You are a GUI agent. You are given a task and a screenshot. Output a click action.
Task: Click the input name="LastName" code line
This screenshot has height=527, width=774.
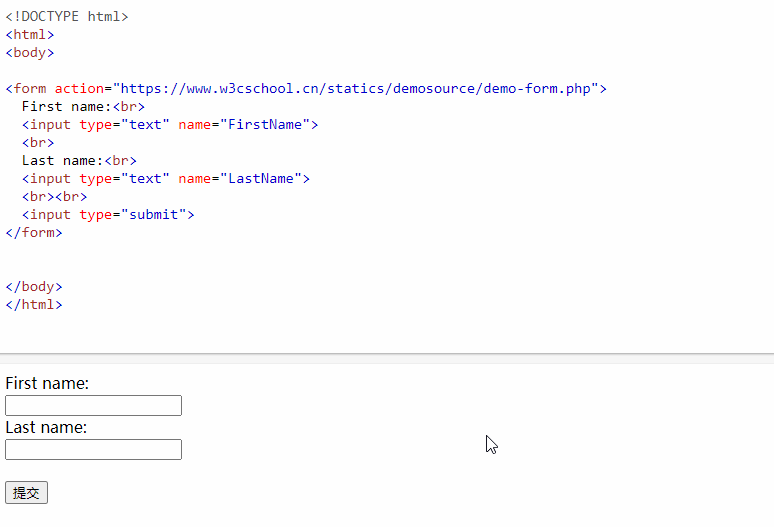(166, 179)
